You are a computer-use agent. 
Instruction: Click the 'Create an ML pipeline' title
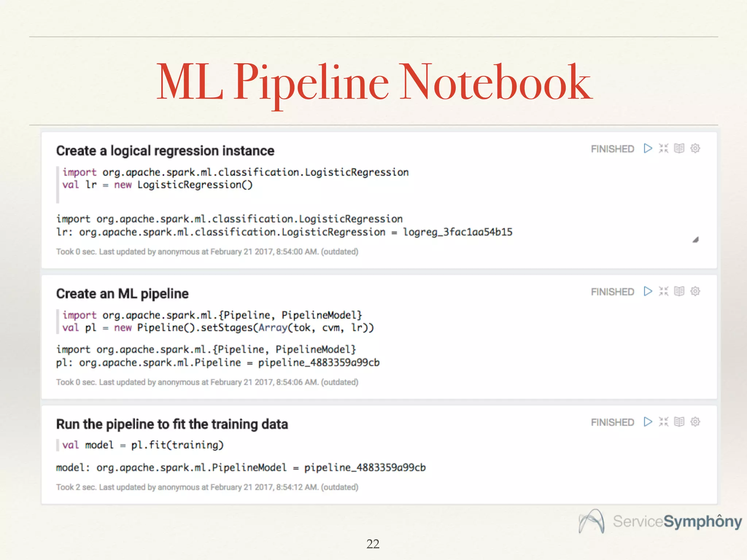(x=122, y=294)
